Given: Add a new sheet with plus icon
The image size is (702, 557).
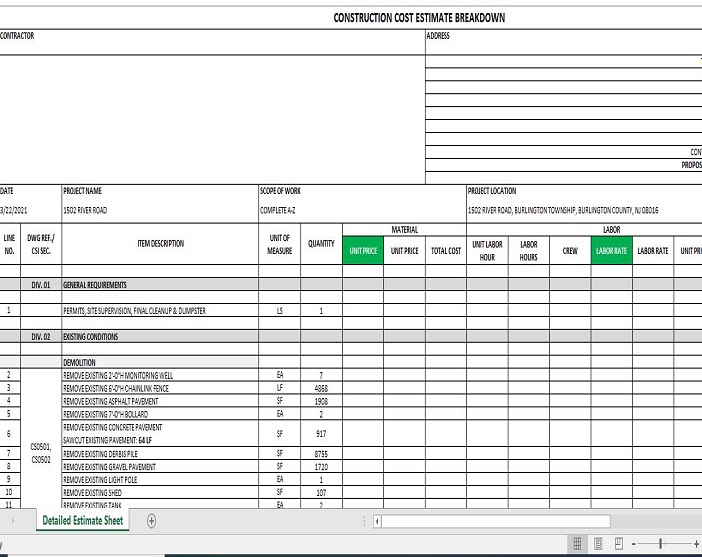Looking at the screenshot, I should click(x=152, y=520).
